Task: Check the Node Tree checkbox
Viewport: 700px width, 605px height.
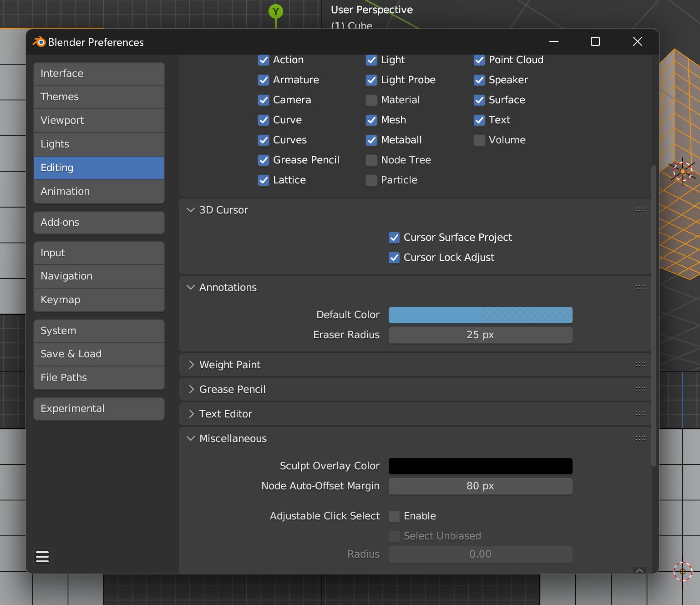Action: [371, 160]
